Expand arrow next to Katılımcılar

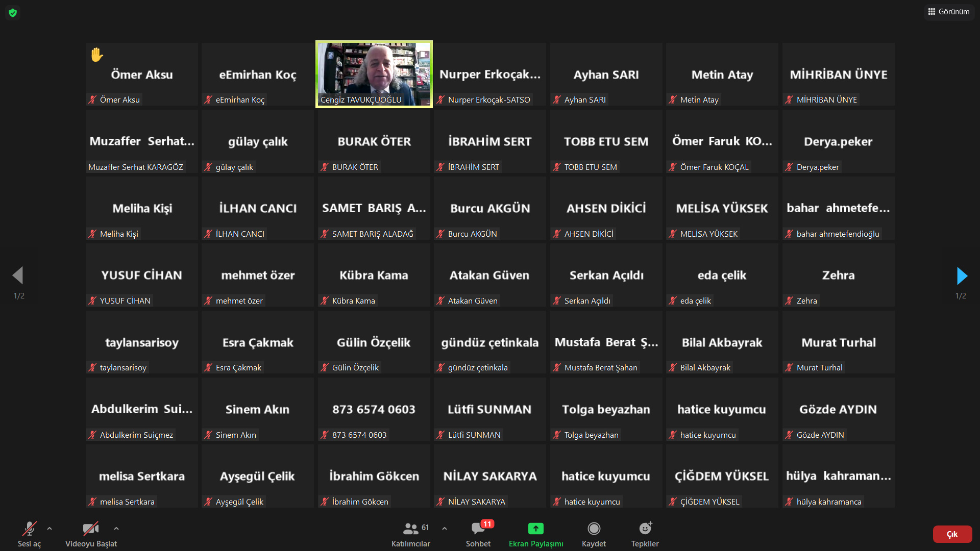tap(445, 529)
